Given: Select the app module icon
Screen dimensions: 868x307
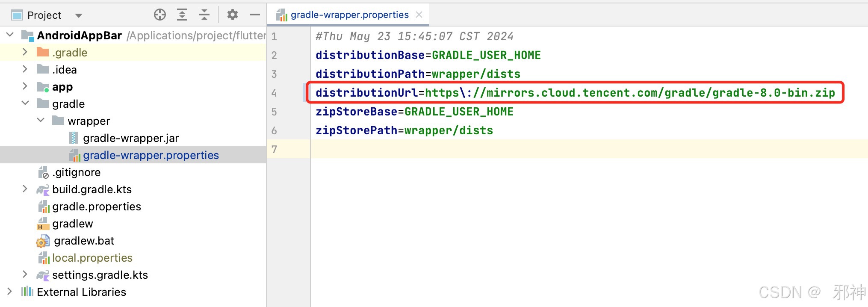Looking at the screenshot, I should point(43,87).
